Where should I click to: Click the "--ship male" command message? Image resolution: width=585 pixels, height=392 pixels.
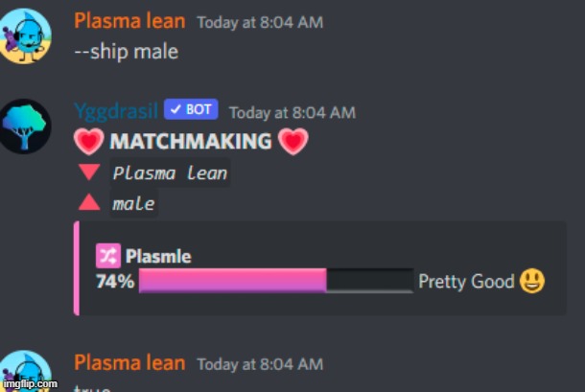tap(127, 52)
